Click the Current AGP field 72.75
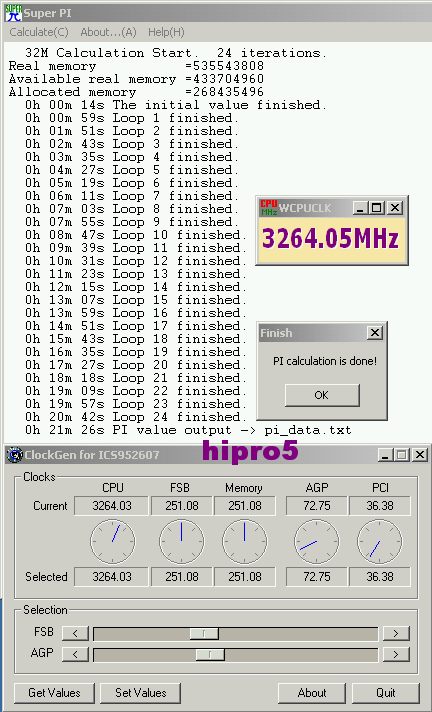 [317, 506]
